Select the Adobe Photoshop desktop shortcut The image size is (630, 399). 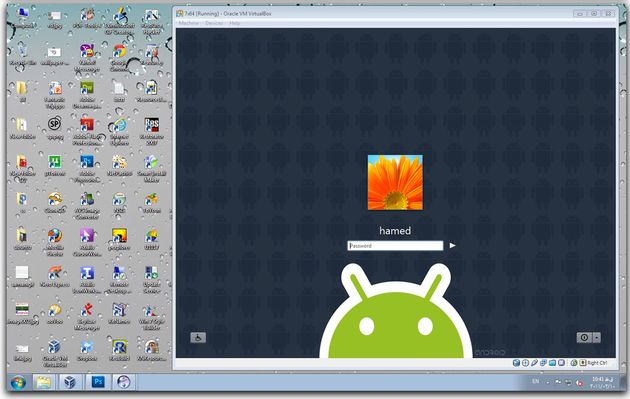[87, 168]
